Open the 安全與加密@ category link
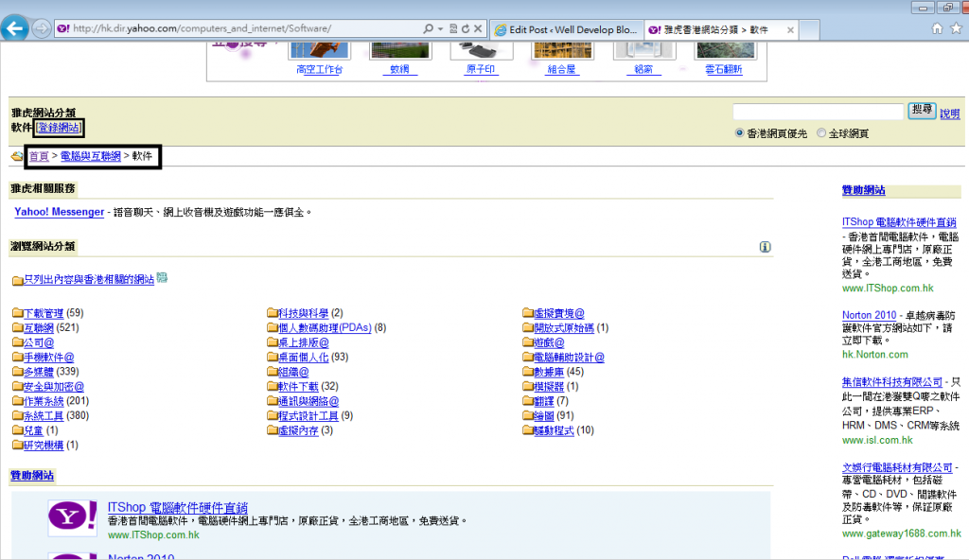The width and height of the screenshot is (969, 560). 54,386
